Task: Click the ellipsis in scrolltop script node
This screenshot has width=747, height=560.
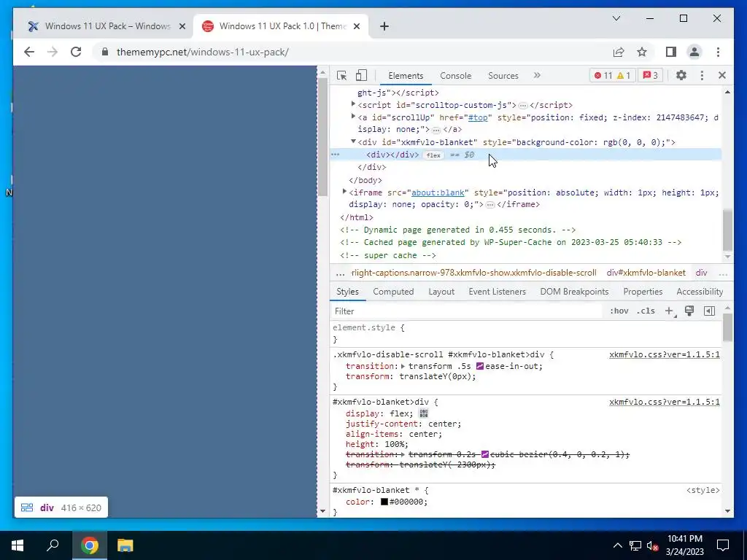Action: point(523,105)
